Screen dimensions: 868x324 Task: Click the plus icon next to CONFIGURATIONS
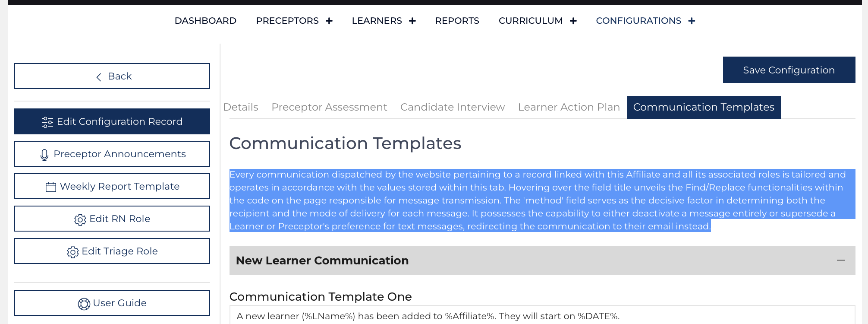[x=692, y=20]
